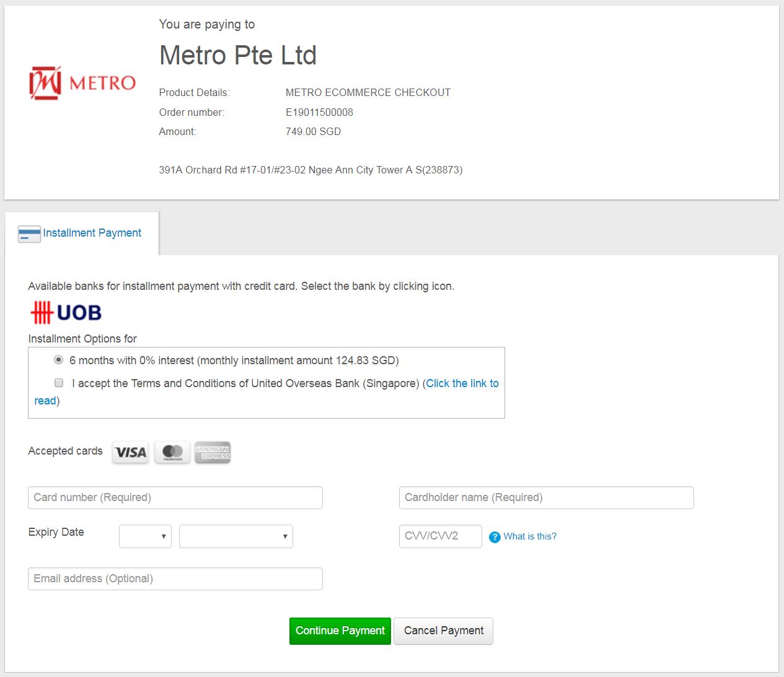Image resolution: width=784 pixels, height=677 pixels.
Task: Focus the Card number field
Action: point(175,497)
